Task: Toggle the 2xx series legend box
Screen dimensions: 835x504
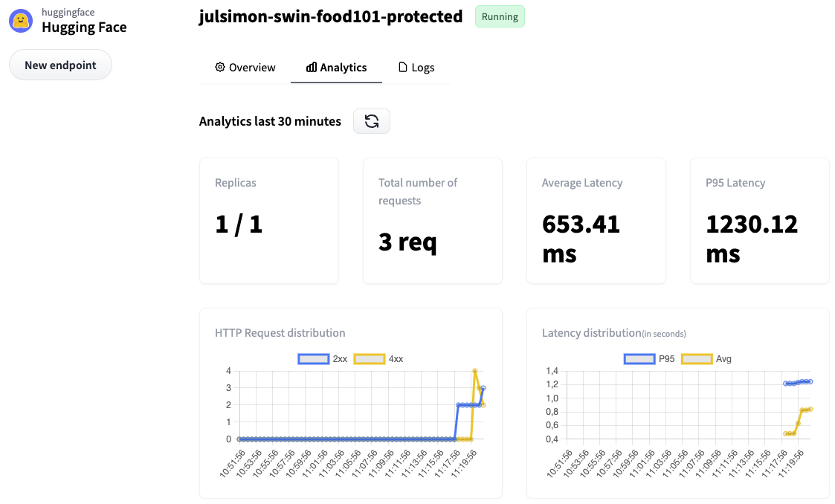Action: tap(313, 359)
